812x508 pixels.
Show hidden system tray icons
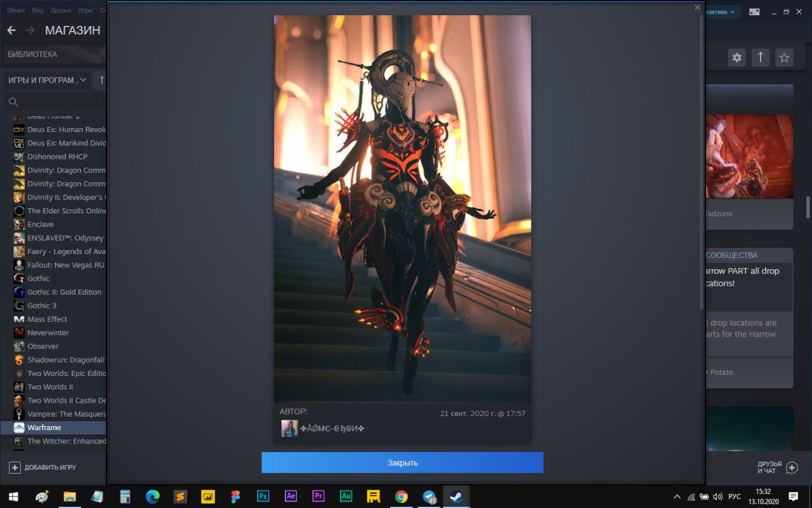coord(677,497)
